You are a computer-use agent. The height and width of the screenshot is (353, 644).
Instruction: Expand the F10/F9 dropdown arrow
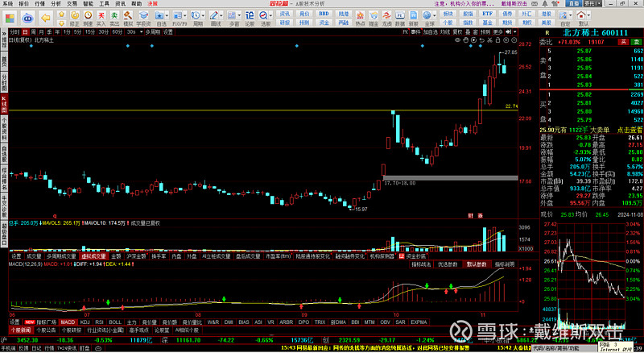[x=185, y=15]
